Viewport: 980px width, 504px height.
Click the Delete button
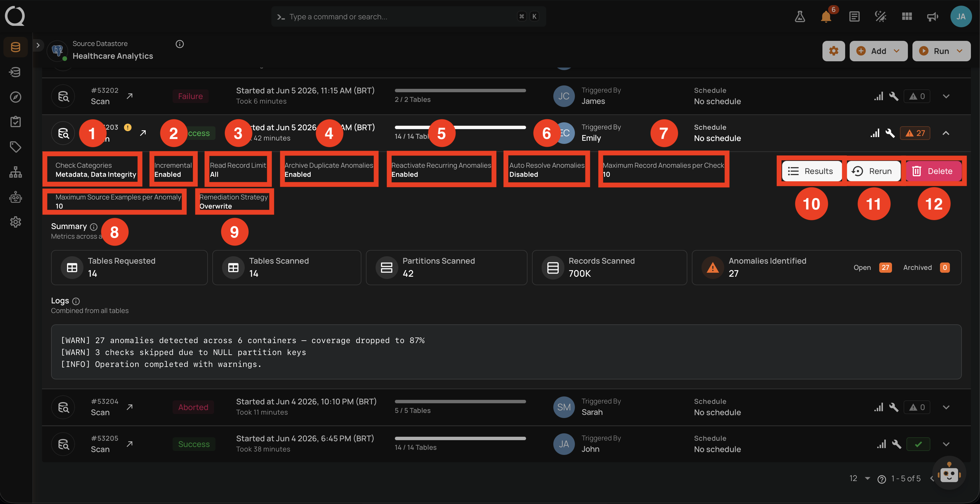934,171
